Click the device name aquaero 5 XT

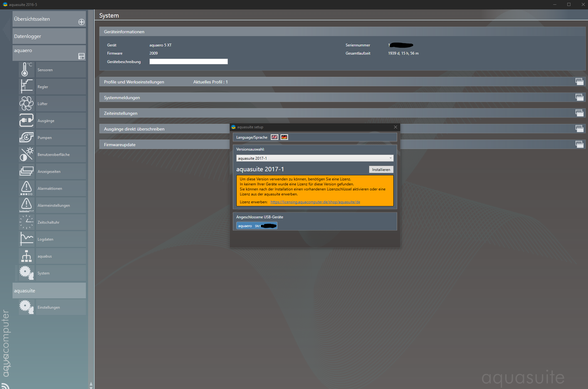(x=160, y=45)
